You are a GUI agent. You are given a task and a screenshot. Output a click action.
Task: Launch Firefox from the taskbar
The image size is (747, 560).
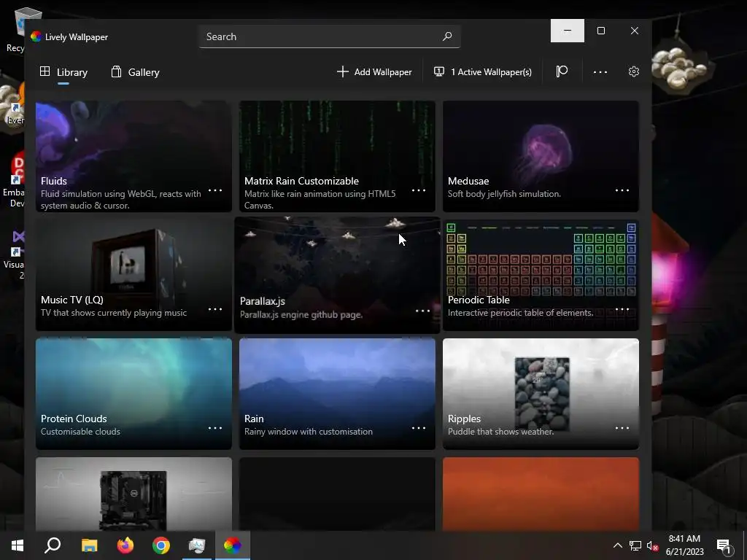[x=125, y=545]
